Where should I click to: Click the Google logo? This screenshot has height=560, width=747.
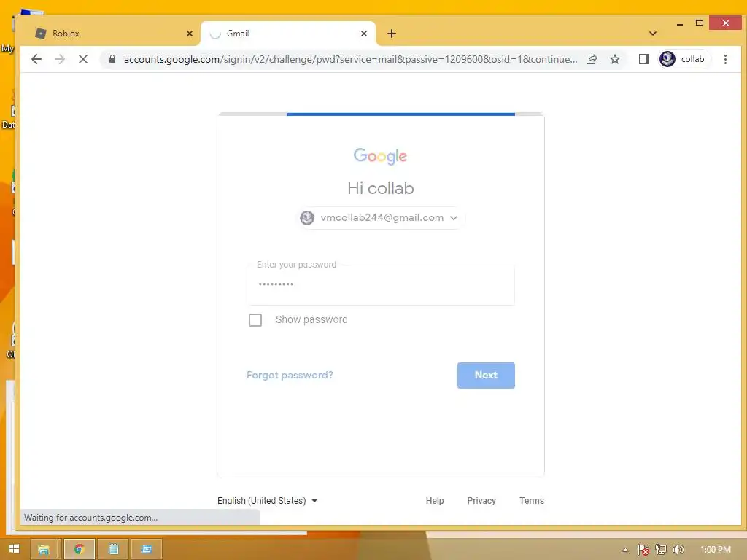click(380, 156)
